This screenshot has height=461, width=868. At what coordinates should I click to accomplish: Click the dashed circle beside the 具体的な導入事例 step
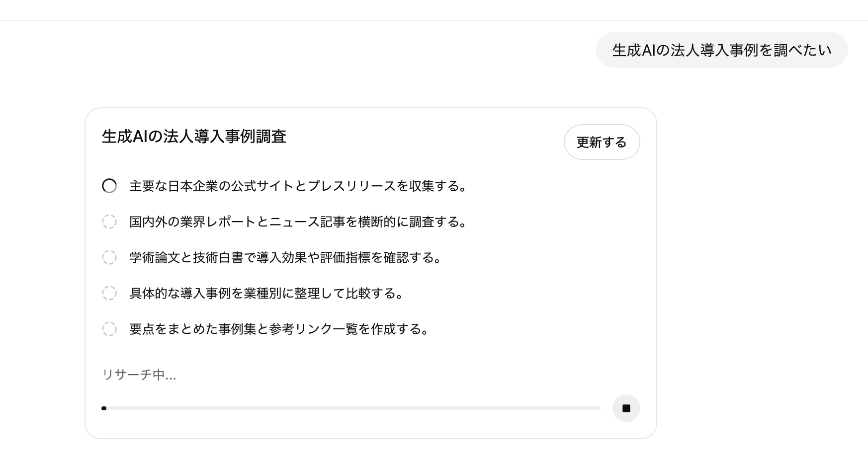coord(109,293)
